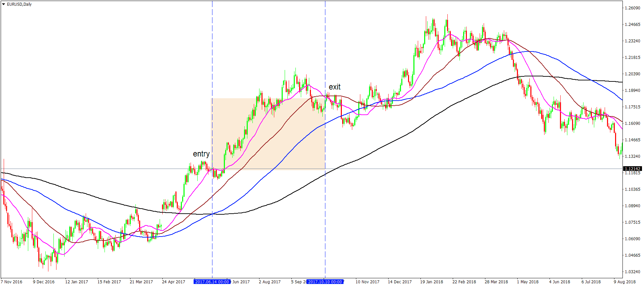The height and width of the screenshot is (286, 644).
Task: Click the 1.03240 price axis label
Action: tap(632, 272)
